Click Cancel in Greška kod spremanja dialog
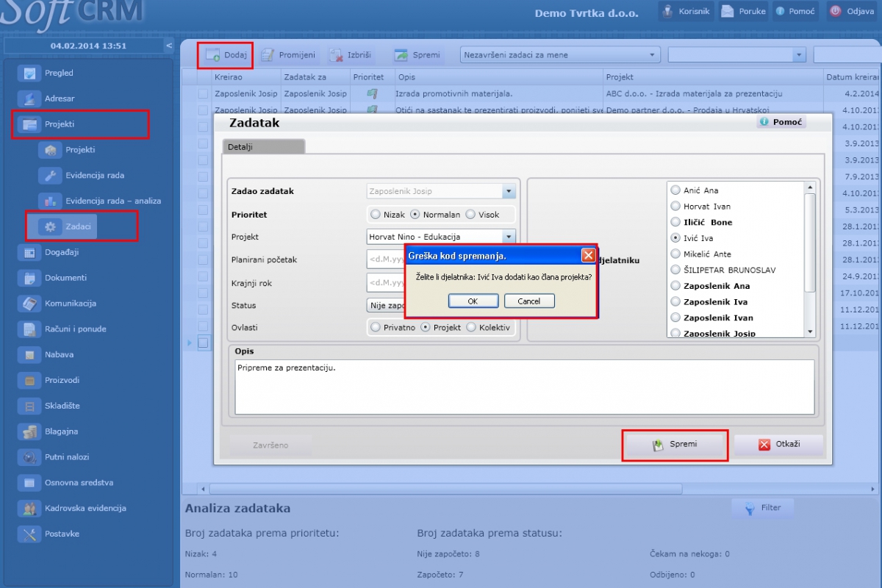This screenshot has width=882, height=588. tap(529, 301)
